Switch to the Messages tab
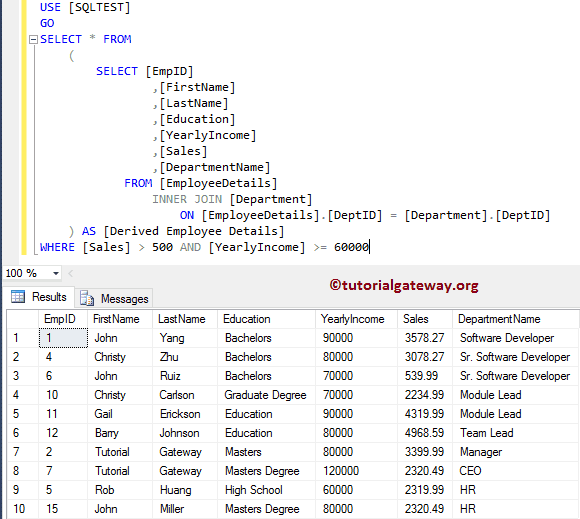This screenshot has height=519, width=580. click(x=114, y=298)
